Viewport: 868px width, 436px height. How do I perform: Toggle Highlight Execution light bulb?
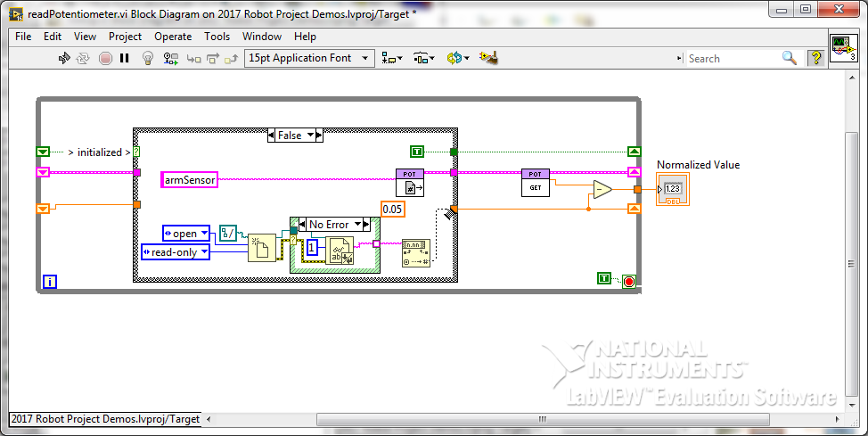[148, 59]
